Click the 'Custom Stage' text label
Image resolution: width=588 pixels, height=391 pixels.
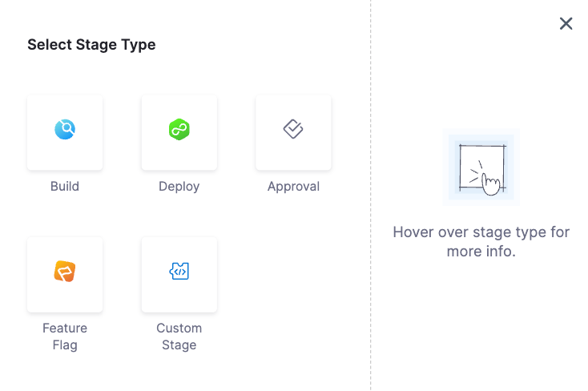[179, 337]
